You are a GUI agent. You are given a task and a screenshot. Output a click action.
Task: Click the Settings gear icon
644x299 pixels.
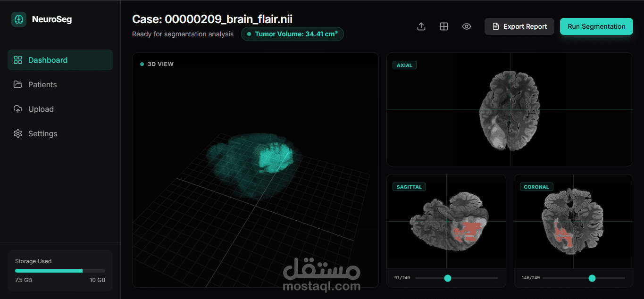pyautogui.click(x=18, y=133)
